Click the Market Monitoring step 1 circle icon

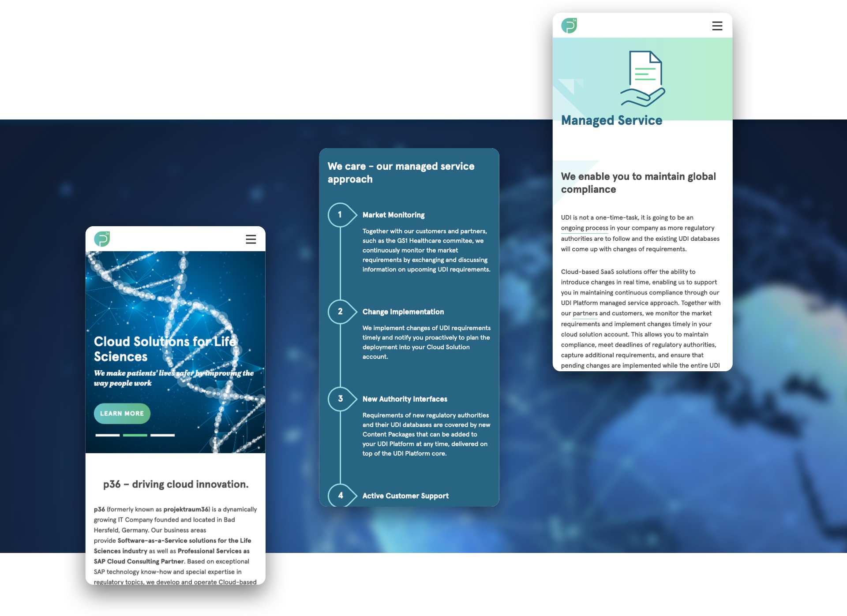(340, 214)
